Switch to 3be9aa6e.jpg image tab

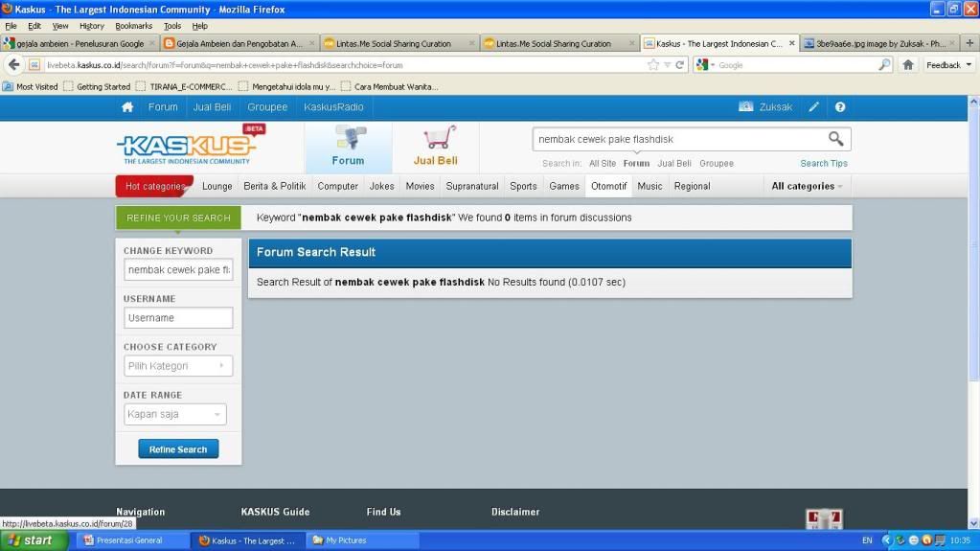[x=878, y=44]
